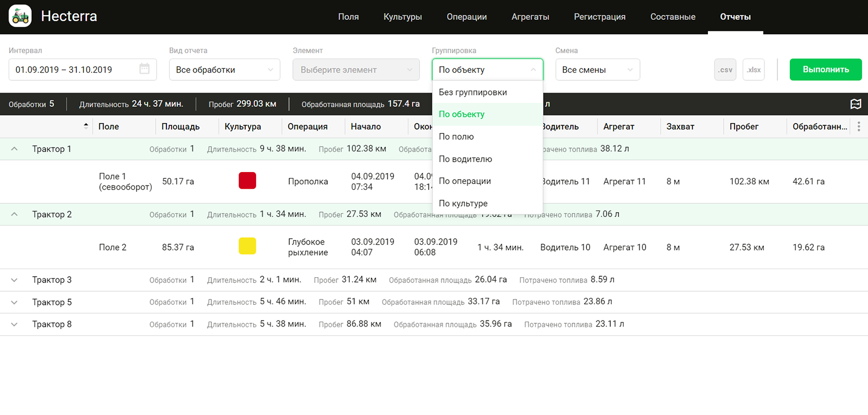
Task: Open the map view icon in summary bar
Action: (x=856, y=104)
